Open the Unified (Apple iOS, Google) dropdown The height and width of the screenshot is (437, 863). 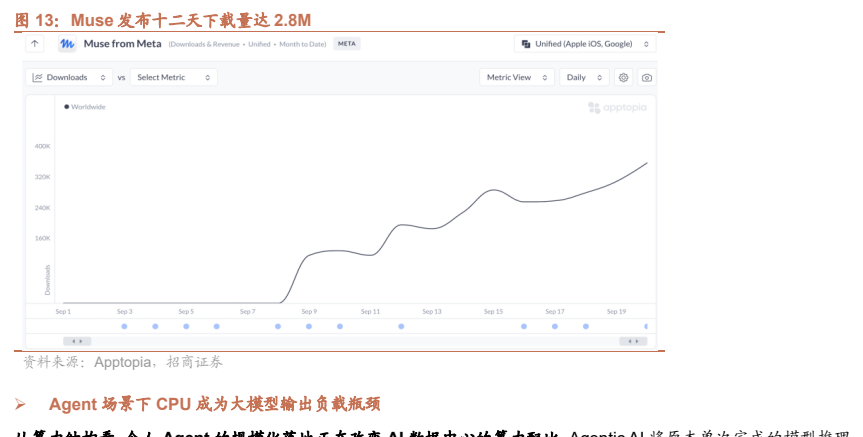click(x=585, y=44)
